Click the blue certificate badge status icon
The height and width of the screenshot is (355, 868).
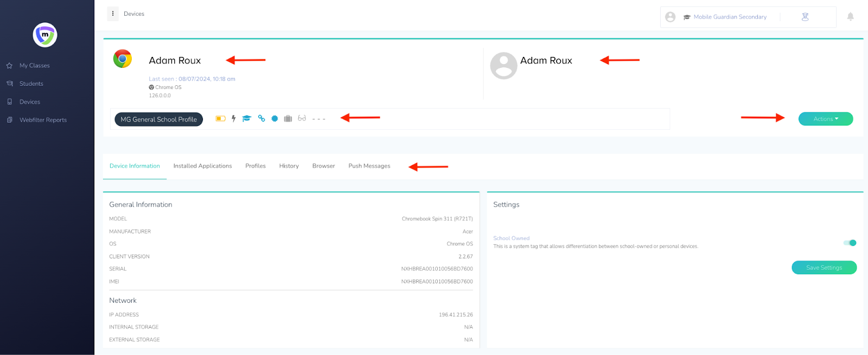point(275,118)
